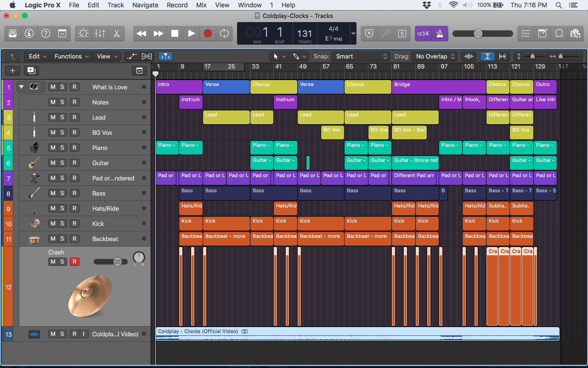Open the Functions dropdown menu

(72, 56)
